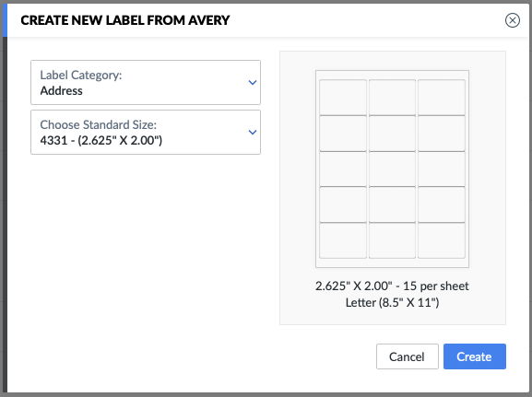Screen dimensions: 532x397
Task: Open the Choose Standard Size dropdown
Action: (x=146, y=133)
